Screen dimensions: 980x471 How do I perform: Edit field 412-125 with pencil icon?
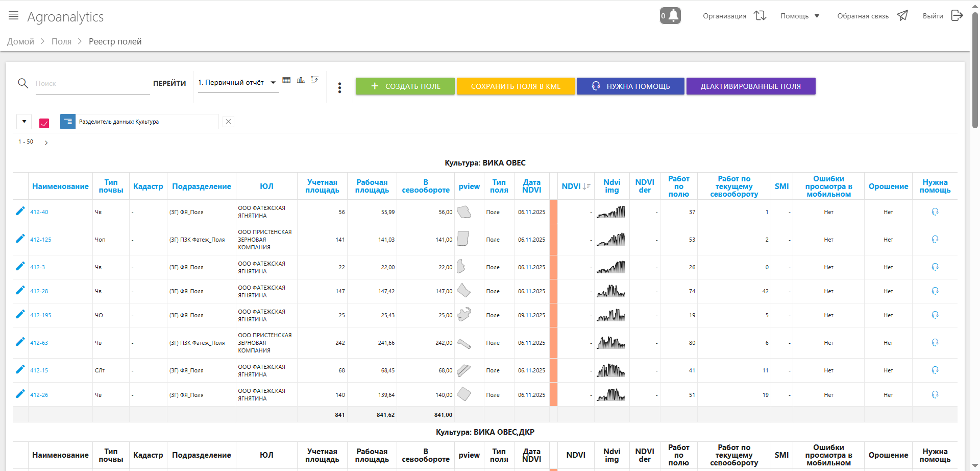(20, 239)
